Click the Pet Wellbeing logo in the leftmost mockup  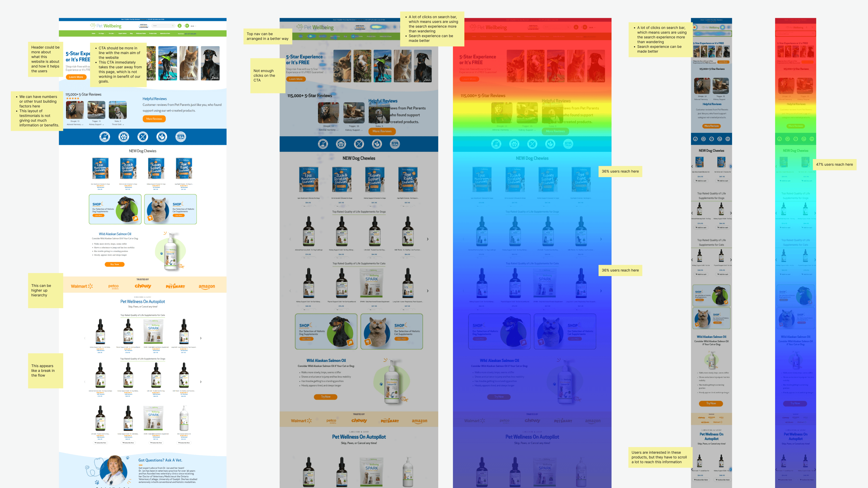pos(106,26)
